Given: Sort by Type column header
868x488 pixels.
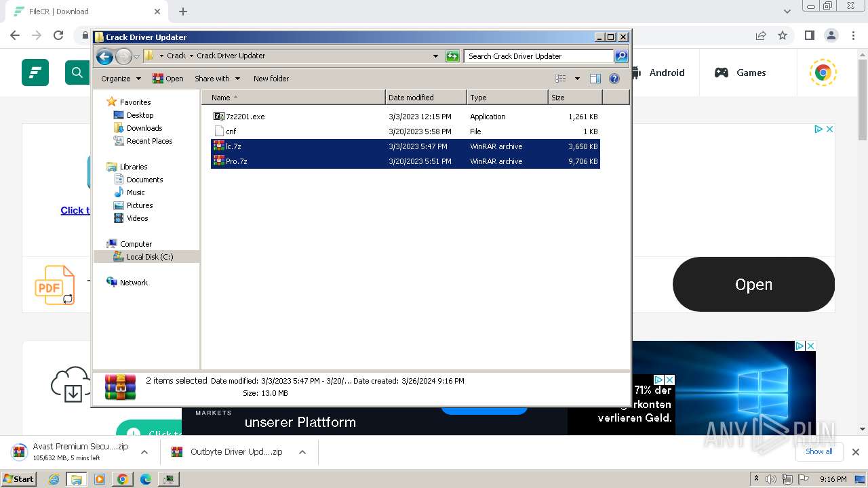Looking at the screenshot, I should tap(507, 98).
